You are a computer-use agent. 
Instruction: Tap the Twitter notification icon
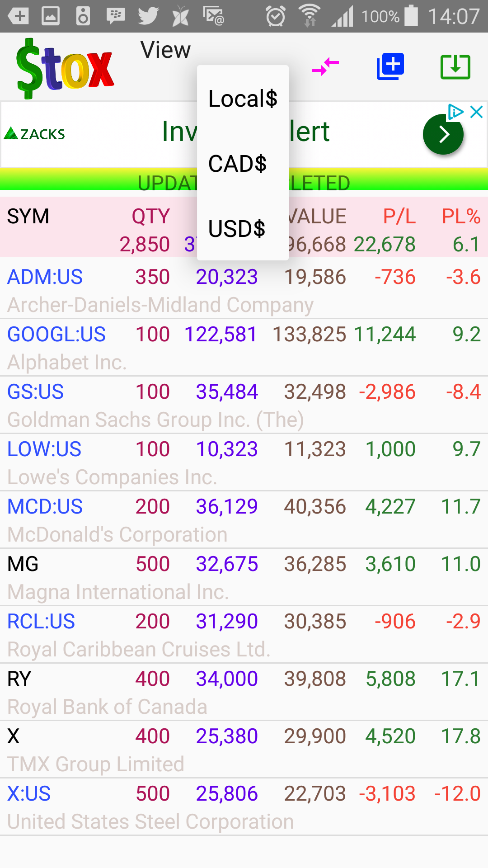[x=148, y=16]
